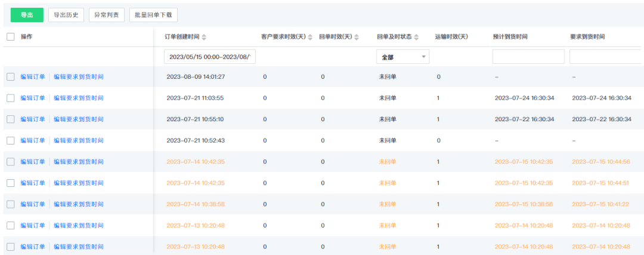Tick the select-all checkbox next to 操作
The height and width of the screenshot is (255, 644).
tap(11, 36)
